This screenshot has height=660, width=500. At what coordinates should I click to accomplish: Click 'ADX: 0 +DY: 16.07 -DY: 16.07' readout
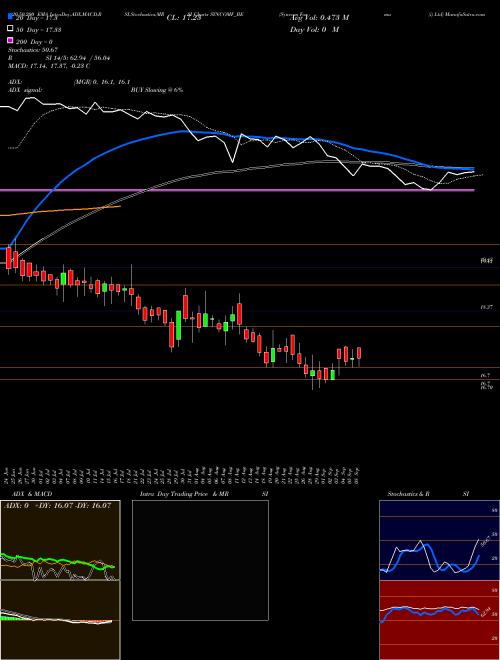tap(57, 506)
